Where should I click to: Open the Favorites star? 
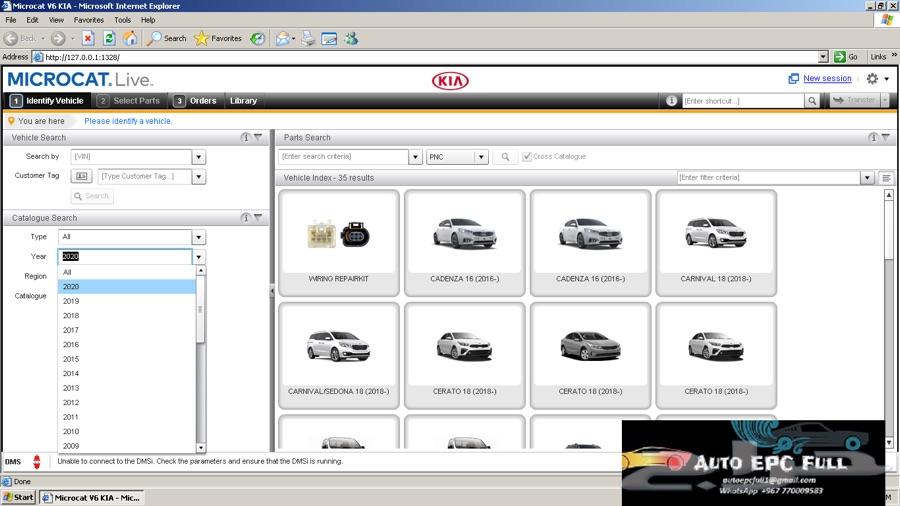click(x=218, y=38)
